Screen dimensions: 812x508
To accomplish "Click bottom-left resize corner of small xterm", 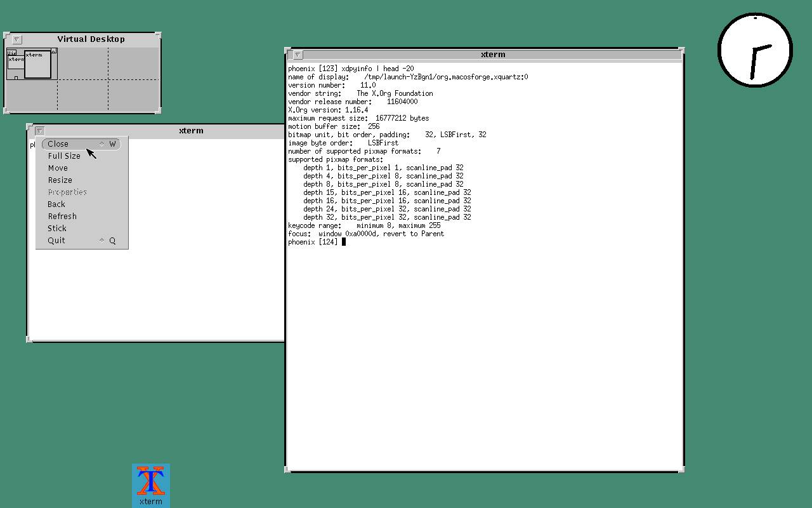I will pos(30,340).
